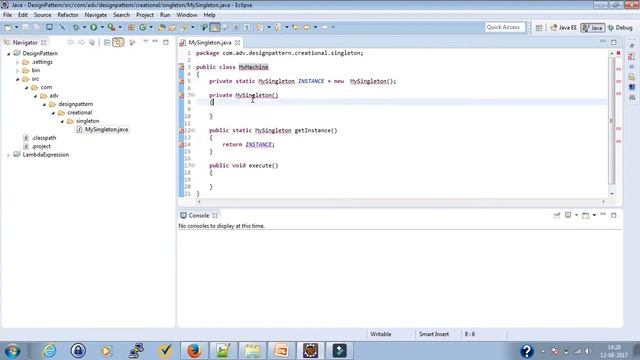
Task: Click the Open Task folder toolbar icon
Action: 172,27
